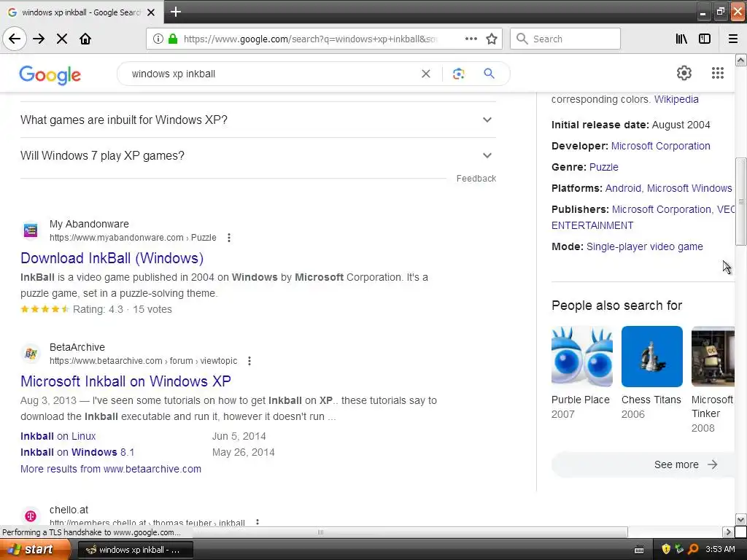Open Google quick settings gear
The image size is (747, 560).
pos(684,73)
